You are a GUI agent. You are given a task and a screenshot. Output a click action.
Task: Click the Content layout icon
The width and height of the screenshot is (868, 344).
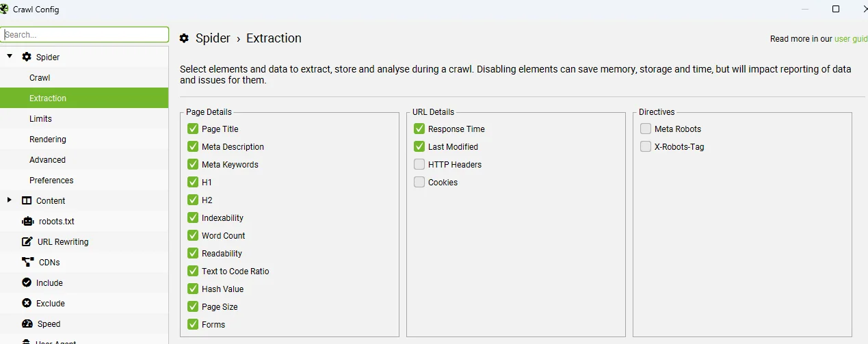coord(27,200)
